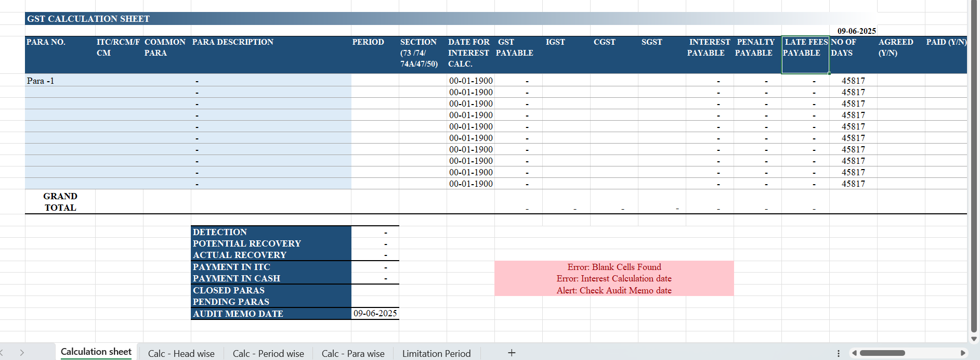Viewport: 980px width, 360px height.
Task: Click the plus icon to add a new sheet
Action: pos(512,353)
